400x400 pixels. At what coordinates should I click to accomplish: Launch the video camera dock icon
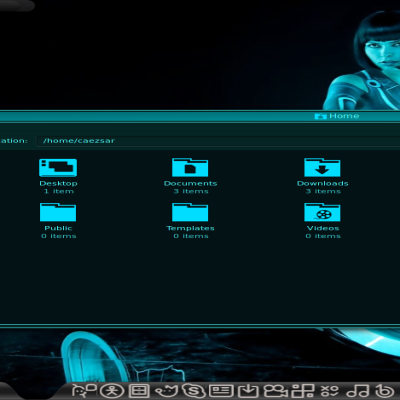click(276, 391)
